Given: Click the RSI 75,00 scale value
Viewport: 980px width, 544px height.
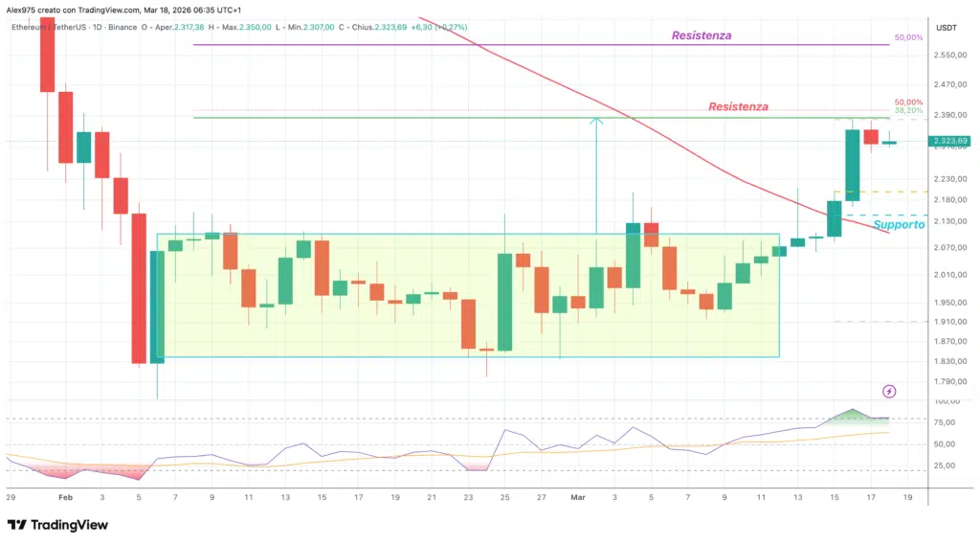Looking at the screenshot, I should pos(943,422).
